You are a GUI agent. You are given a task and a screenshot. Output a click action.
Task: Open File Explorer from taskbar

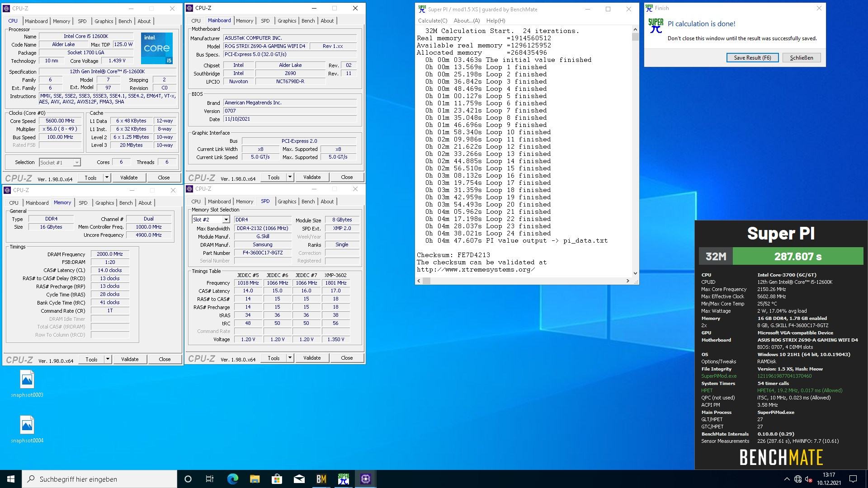pyautogui.click(x=255, y=479)
